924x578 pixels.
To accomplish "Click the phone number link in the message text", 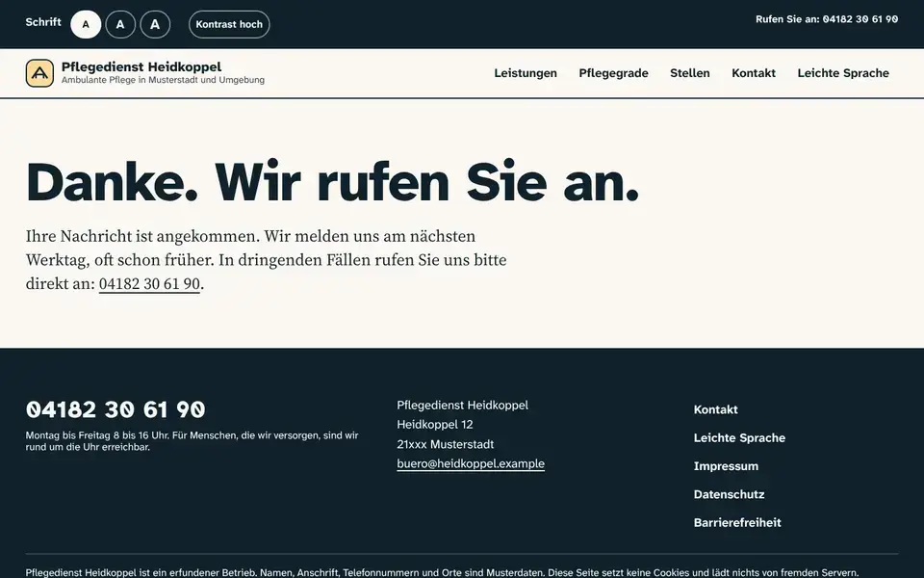I will click(x=150, y=283).
